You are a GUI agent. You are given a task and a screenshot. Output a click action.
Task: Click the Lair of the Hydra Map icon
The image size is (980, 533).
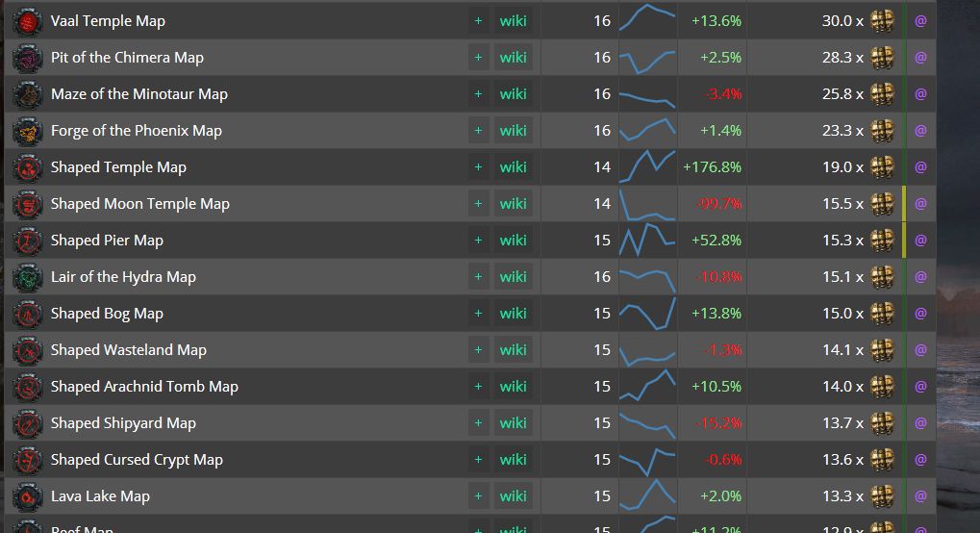coord(28,277)
